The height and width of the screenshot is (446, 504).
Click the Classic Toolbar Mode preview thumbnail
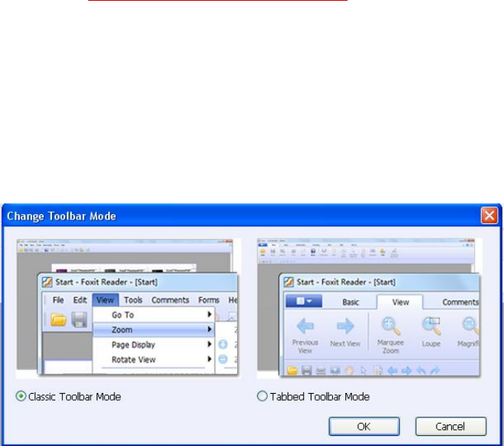(x=129, y=308)
